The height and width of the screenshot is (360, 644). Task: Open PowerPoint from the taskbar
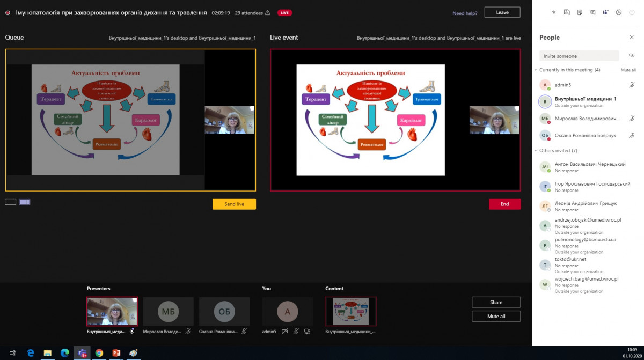point(116,352)
